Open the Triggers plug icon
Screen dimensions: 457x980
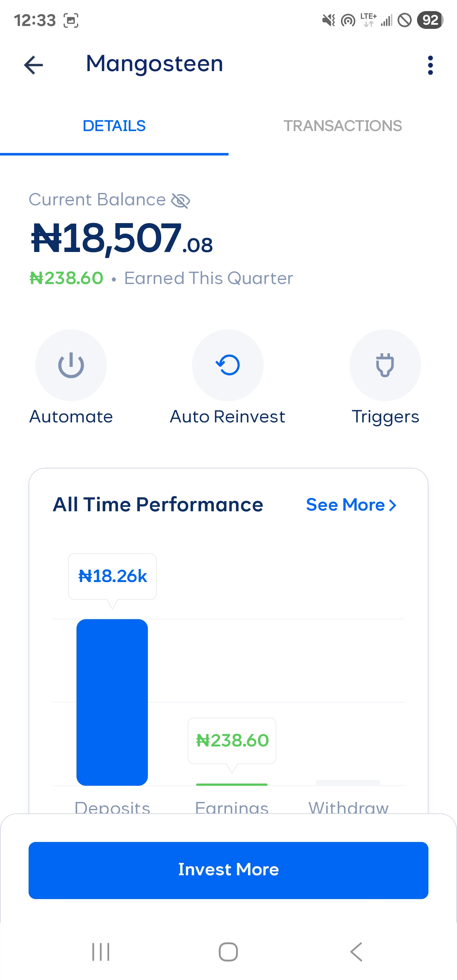[385, 365]
